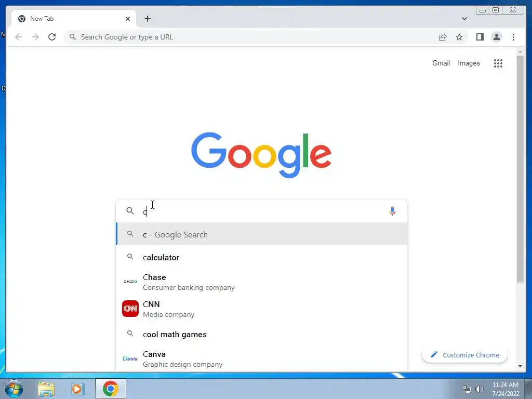Image resolution: width=532 pixels, height=399 pixels.
Task: Focus the Google search text field
Action: coord(262,211)
